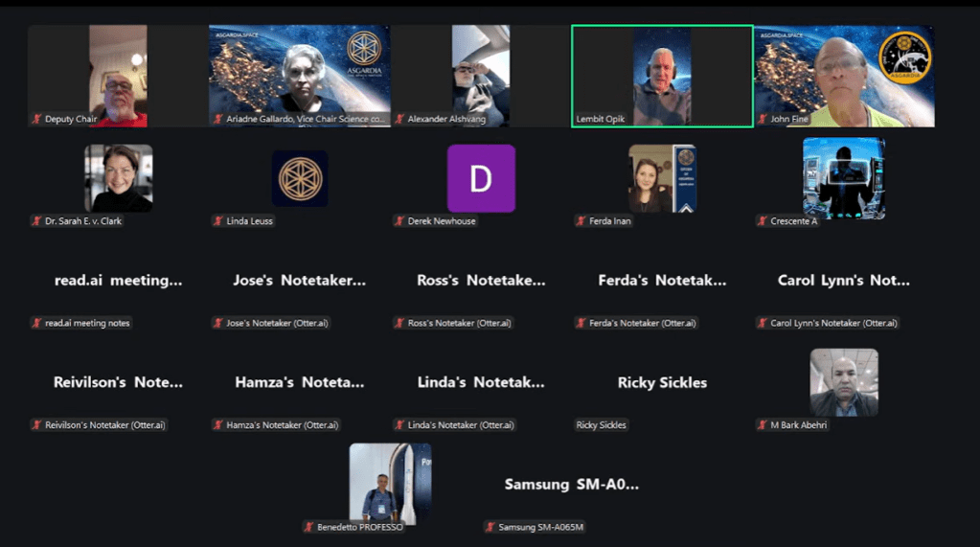Click the muted mic icon by Derek Newhouse
The image size is (980, 547).
pos(399,221)
